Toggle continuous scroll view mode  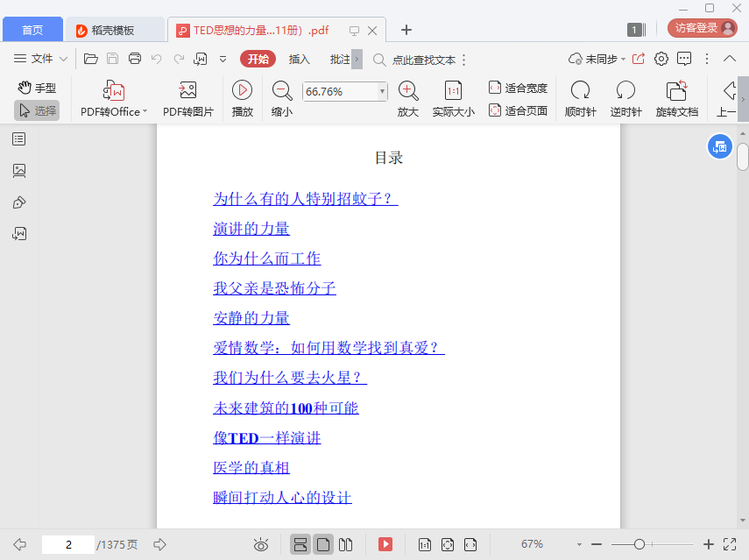point(300,544)
